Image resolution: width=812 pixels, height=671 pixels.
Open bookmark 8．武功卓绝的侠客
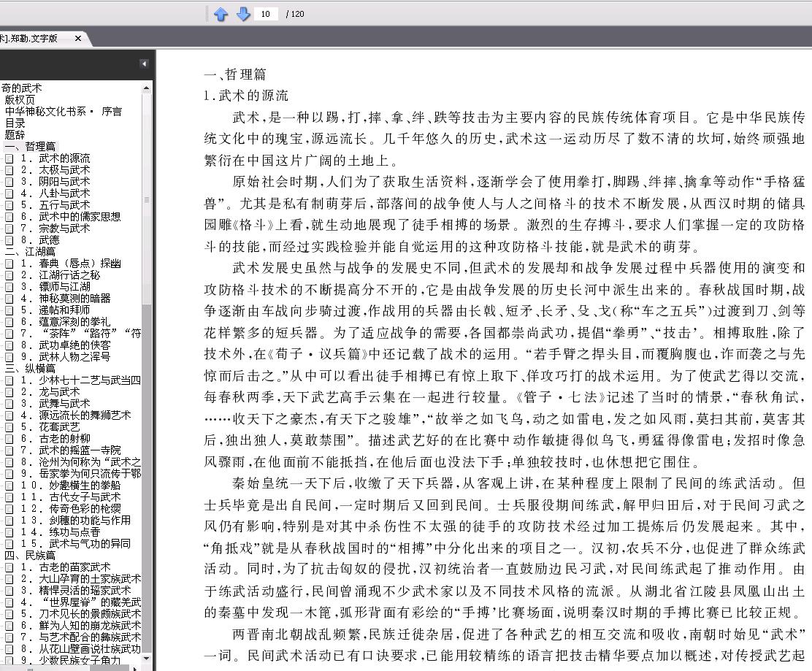point(66,345)
